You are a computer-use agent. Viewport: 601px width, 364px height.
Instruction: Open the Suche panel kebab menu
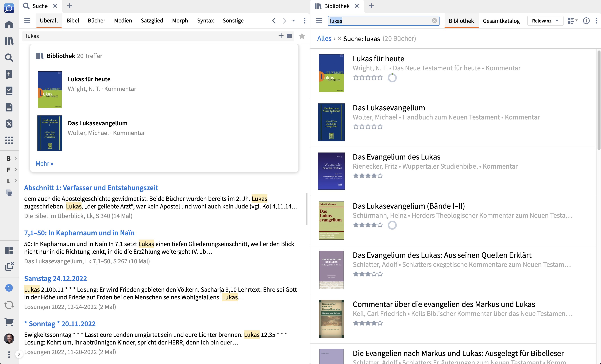(304, 21)
